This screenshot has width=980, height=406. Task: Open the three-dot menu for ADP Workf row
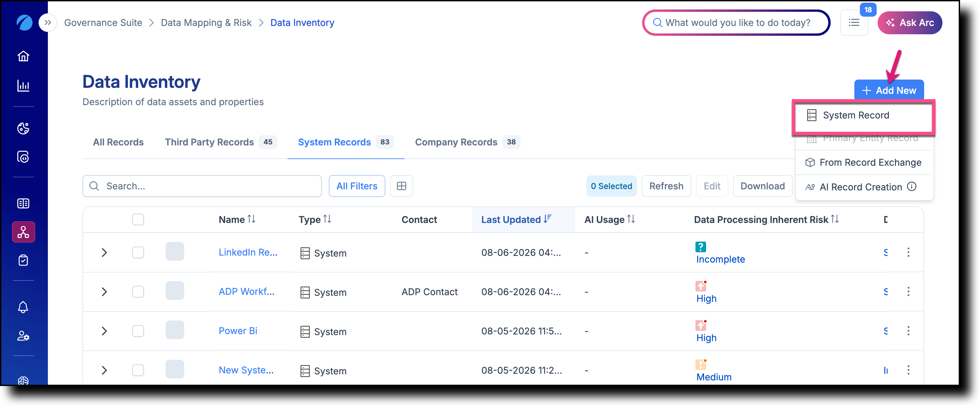coord(908,292)
